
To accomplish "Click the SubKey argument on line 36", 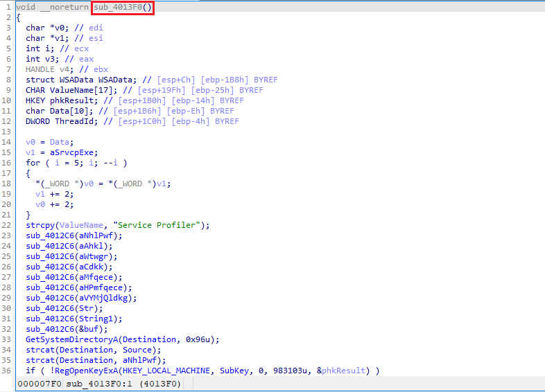I will click(x=234, y=371).
